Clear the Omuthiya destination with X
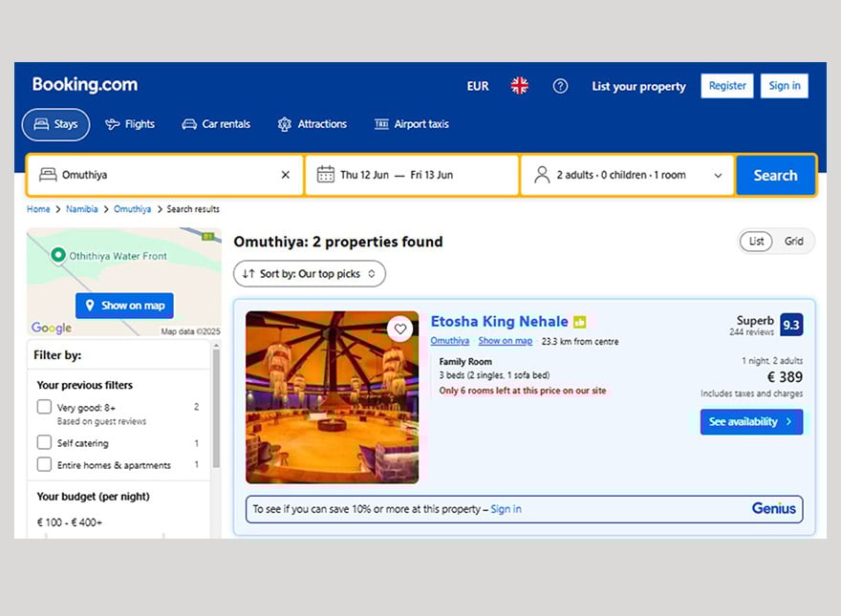The height and width of the screenshot is (616, 841). click(286, 175)
